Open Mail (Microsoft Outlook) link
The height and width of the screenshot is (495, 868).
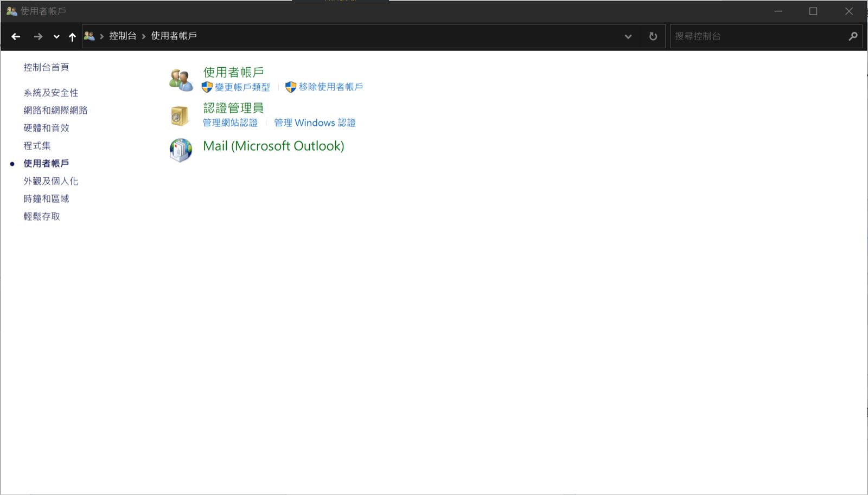(273, 146)
